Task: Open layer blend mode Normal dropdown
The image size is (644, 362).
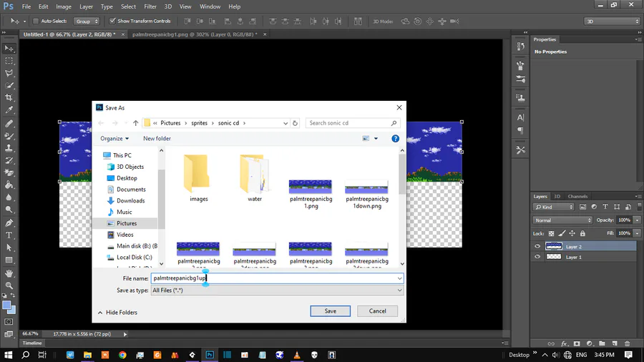Action: pyautogui.click(x=562, y=220)
